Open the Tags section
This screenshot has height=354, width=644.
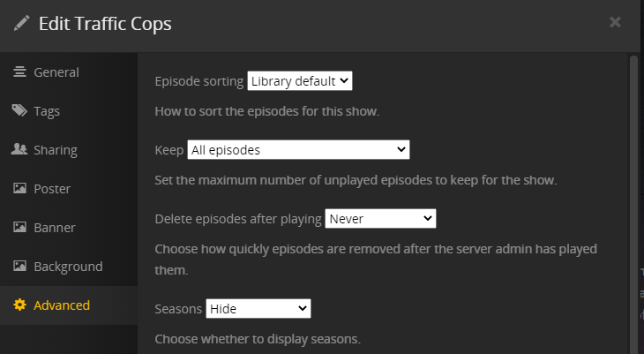click(x=47, y=111)
